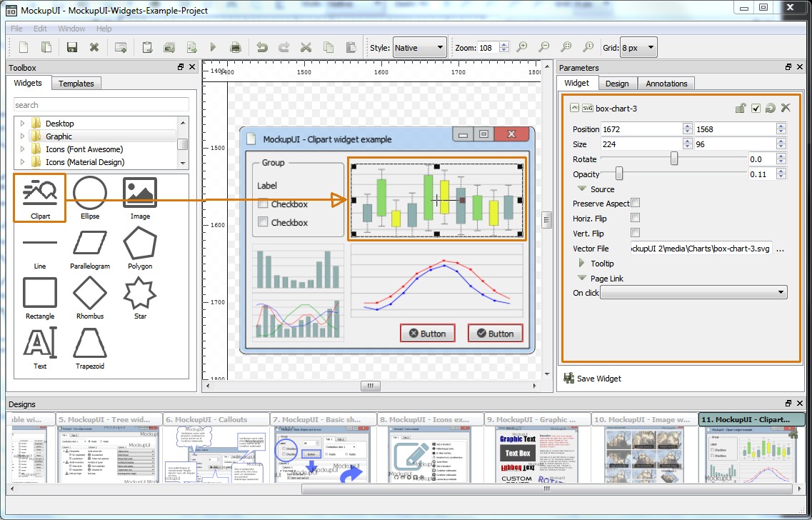Select the Image widget

point(140,197)
